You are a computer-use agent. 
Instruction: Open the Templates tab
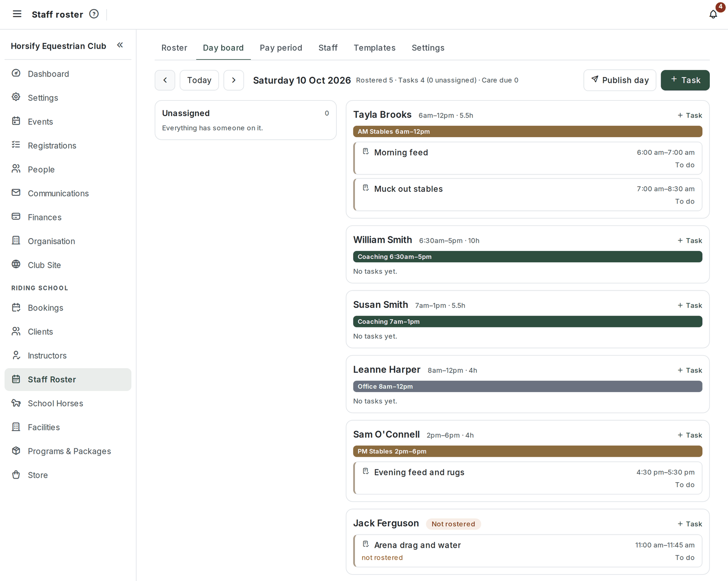(374, 48)
